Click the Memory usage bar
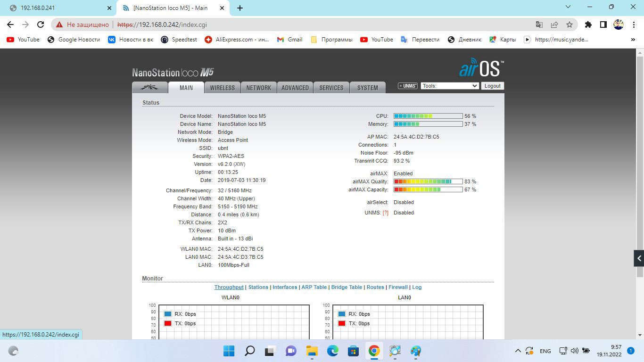The width and height of the screenshot is (644, 362). click(428, 124)
